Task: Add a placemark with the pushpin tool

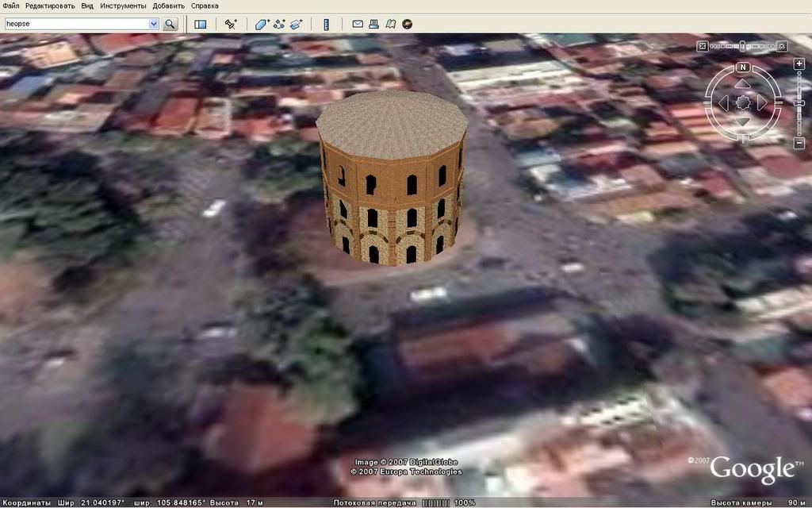Action: pos(231,24)
